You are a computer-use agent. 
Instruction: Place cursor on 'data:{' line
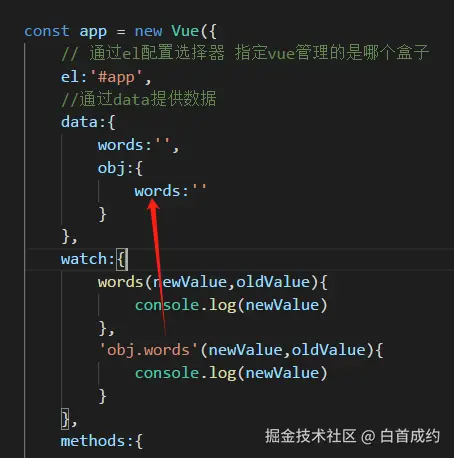click(x=88, y=122)
